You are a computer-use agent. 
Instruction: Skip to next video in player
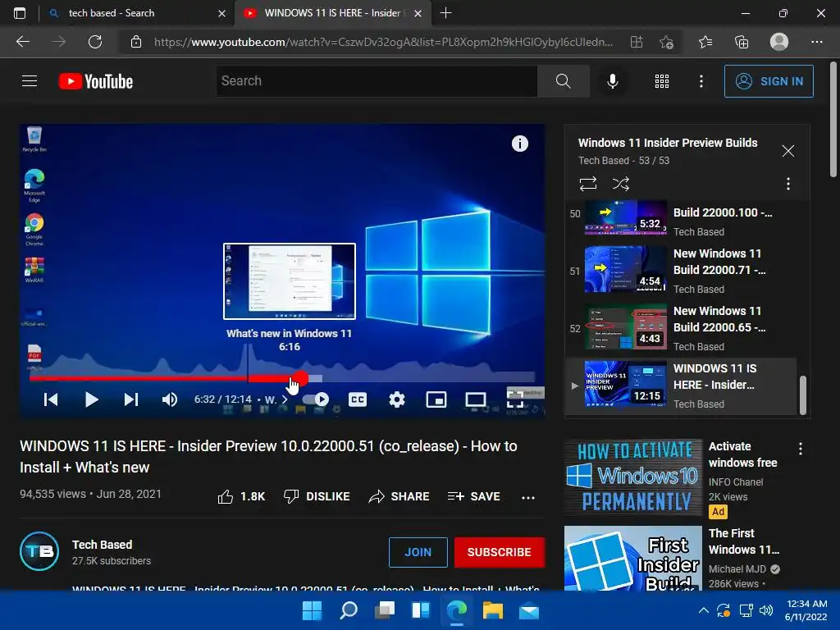[131, 399]
